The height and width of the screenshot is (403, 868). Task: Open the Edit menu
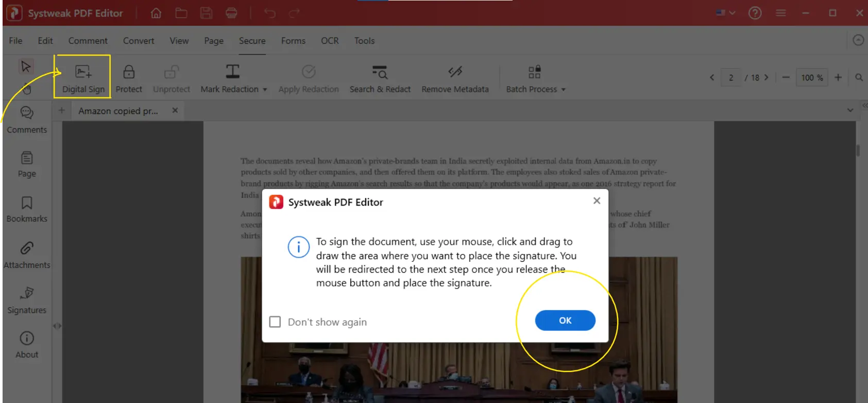(x=45, y=41)
